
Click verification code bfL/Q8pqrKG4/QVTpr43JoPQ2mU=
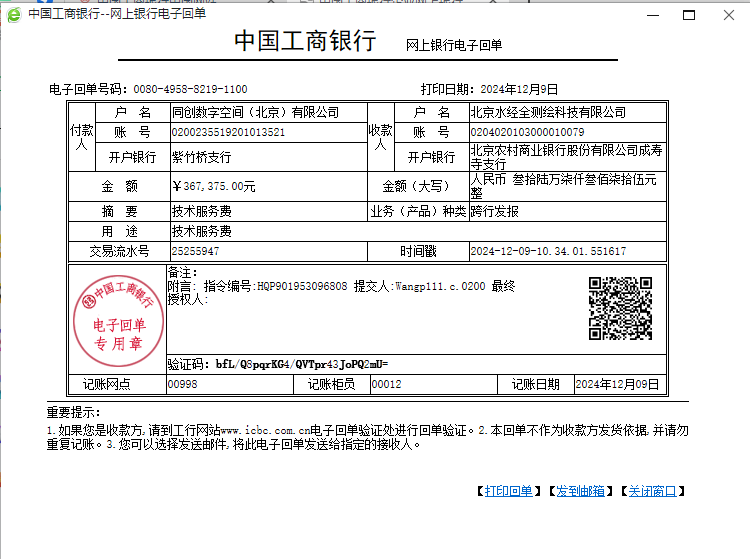(302, 364)
